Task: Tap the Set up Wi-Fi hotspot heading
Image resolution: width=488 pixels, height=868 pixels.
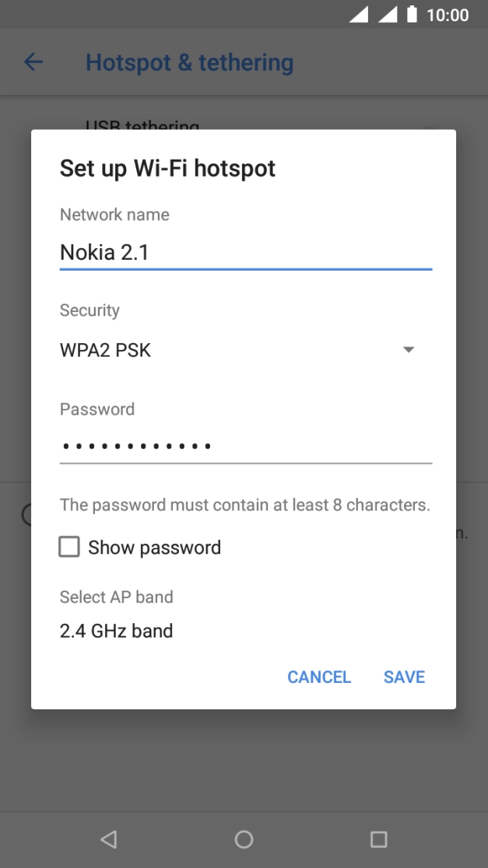Action: 167,168
